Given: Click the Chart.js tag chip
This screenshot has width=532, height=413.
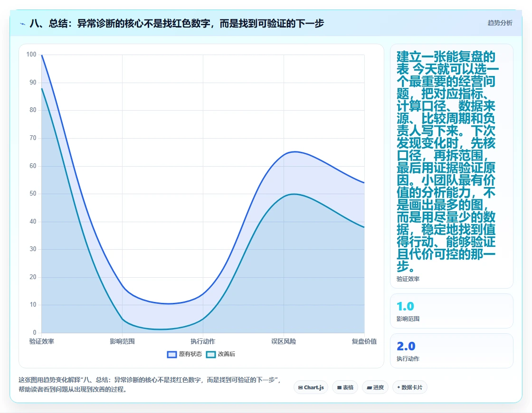Looking at the screenshot, I should tap(311, 387).
